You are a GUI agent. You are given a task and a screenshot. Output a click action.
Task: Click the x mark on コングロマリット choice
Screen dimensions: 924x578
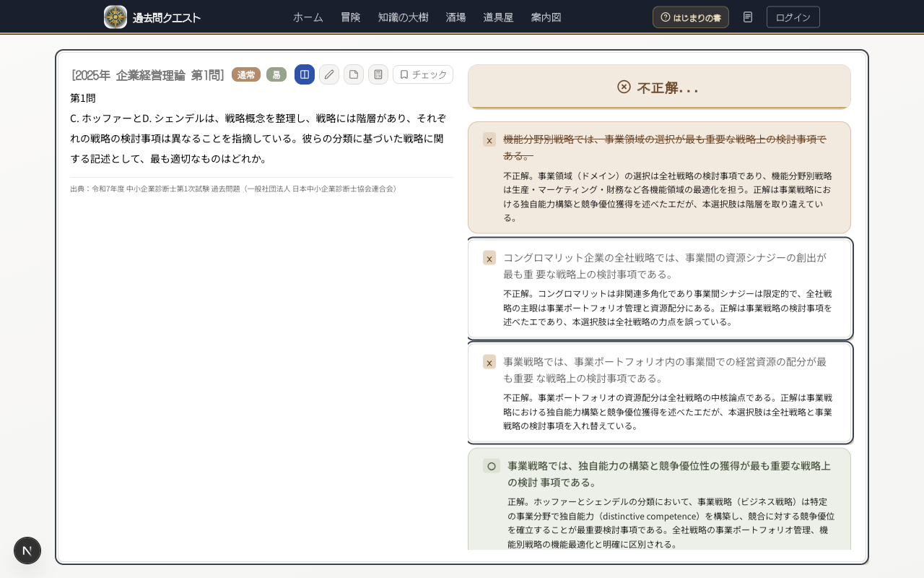(489, 258)
